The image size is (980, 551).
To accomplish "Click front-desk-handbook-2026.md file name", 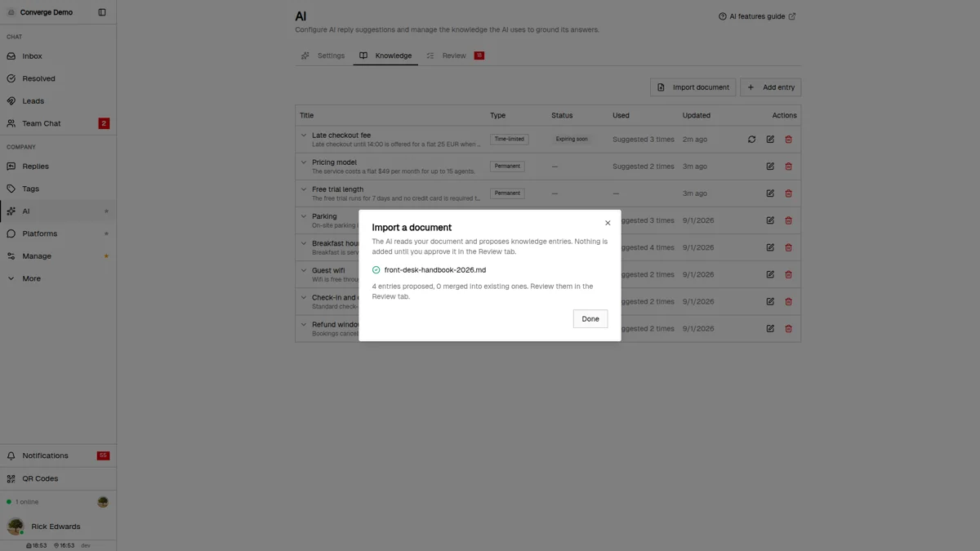I will [435, 270].
